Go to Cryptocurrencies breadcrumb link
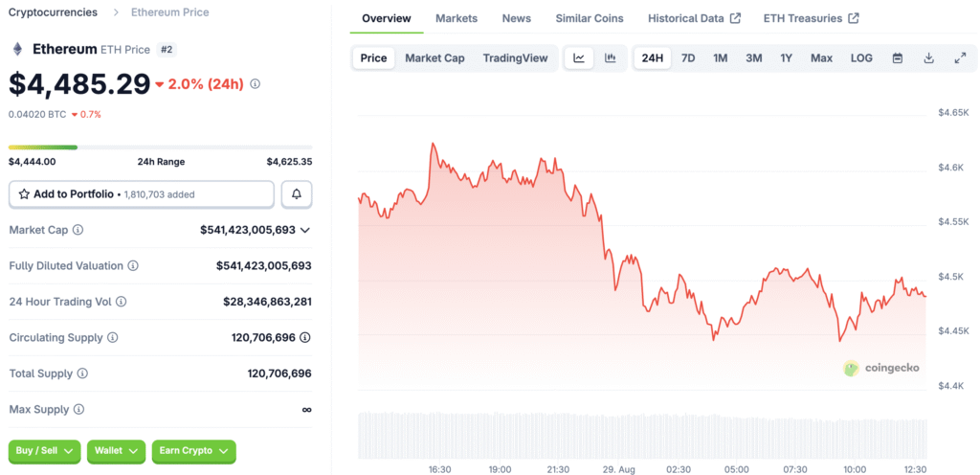The image size is (980, 475). click(53, 12)
